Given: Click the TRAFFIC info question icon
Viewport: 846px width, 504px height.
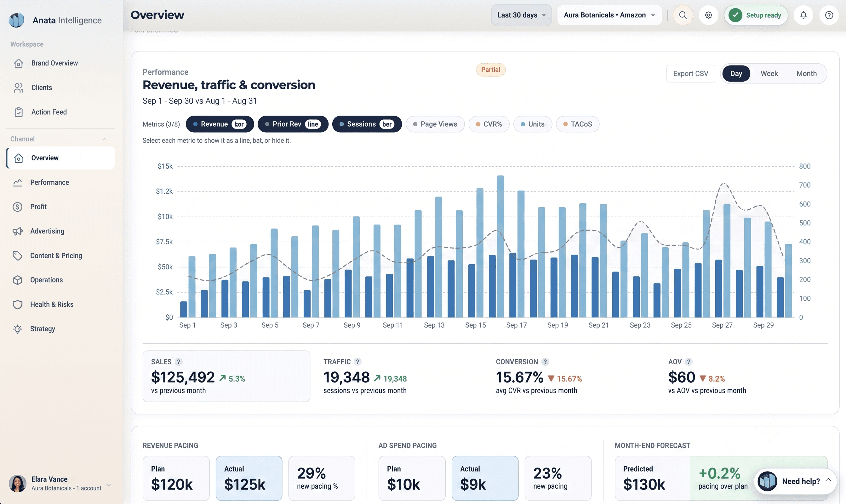Looking at the screenshot, I should [x=357, y=362].
